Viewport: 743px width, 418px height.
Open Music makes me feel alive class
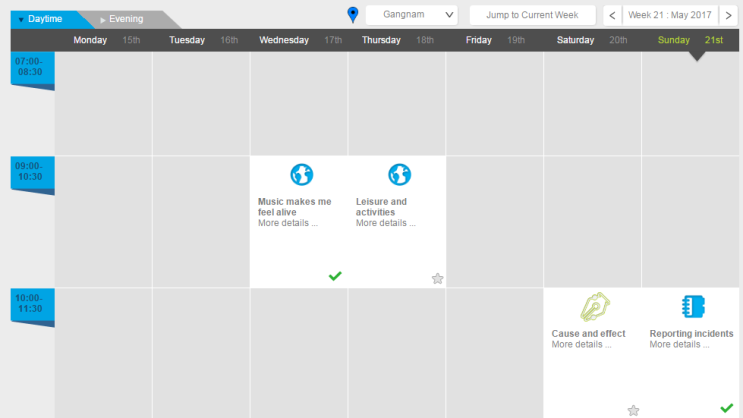coord(294,207)
